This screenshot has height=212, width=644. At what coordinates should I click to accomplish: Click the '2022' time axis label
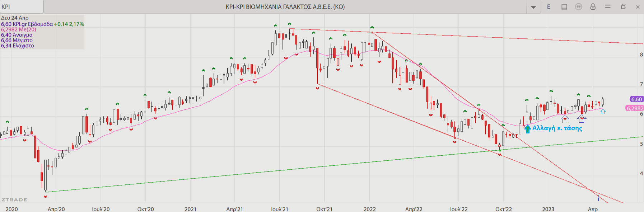(369, 209)
